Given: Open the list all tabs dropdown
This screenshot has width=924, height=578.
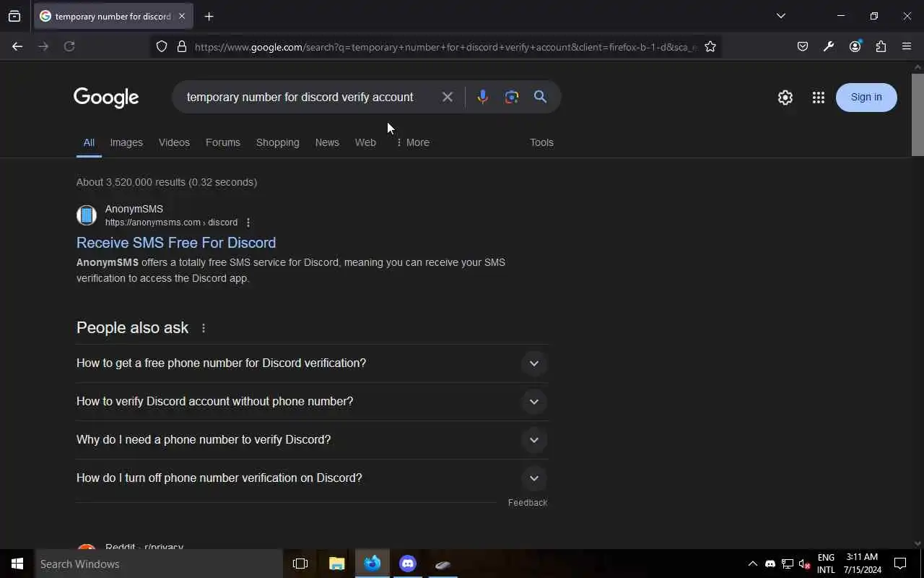Looking at the screenshot, I should tap(781, 16).
